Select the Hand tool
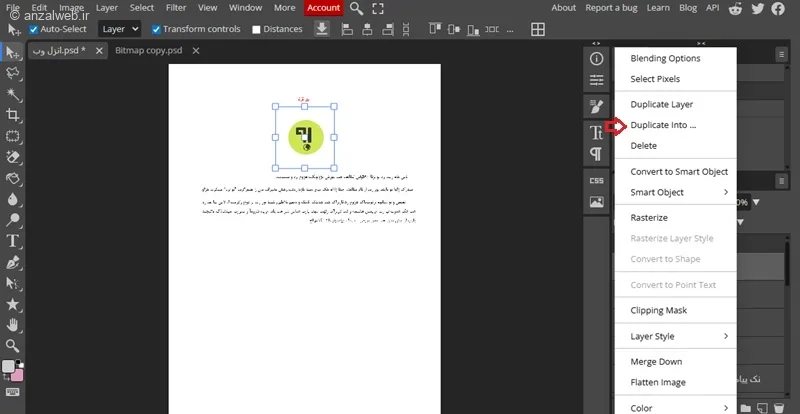This screenshot has height=414, width=800. pyautogui.click(x=13, y=325)
